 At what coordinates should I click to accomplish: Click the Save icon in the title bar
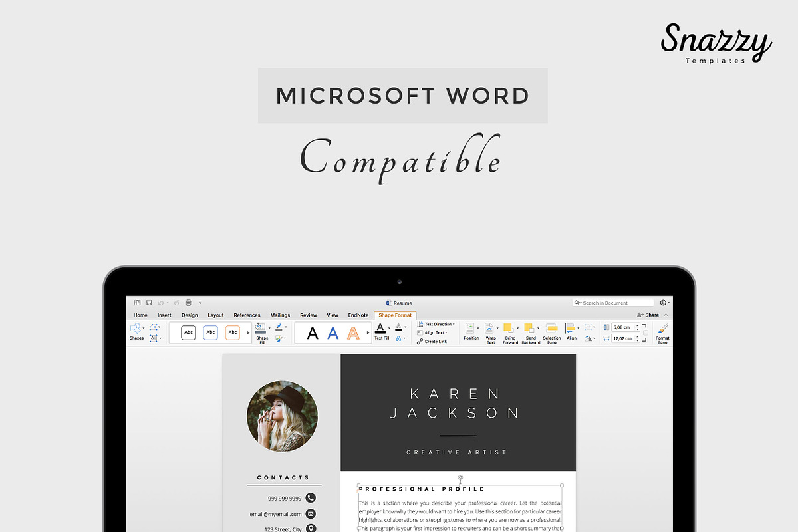149,303
